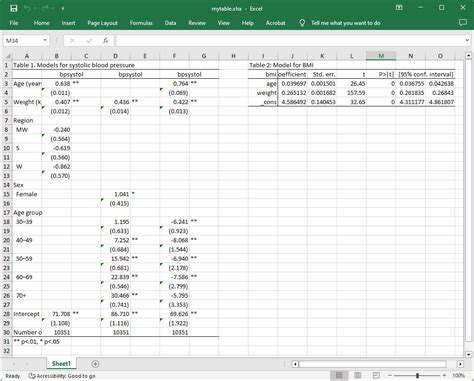Click Accessibility: Good to go status

click(62, 376)
